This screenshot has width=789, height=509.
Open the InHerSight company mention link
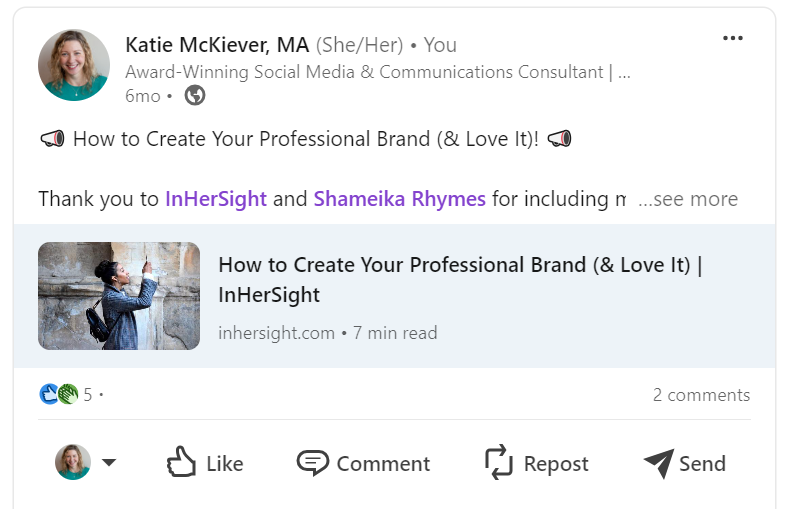[216, 199]
